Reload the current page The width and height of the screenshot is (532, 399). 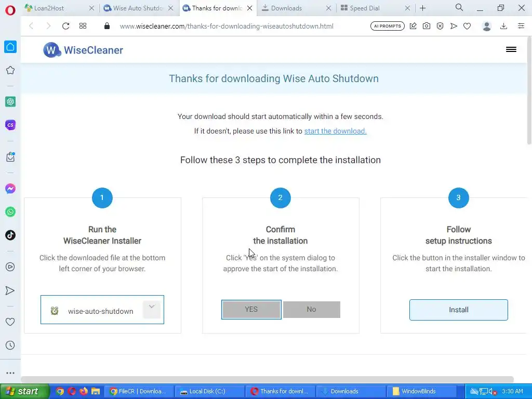tap(65, 26)
